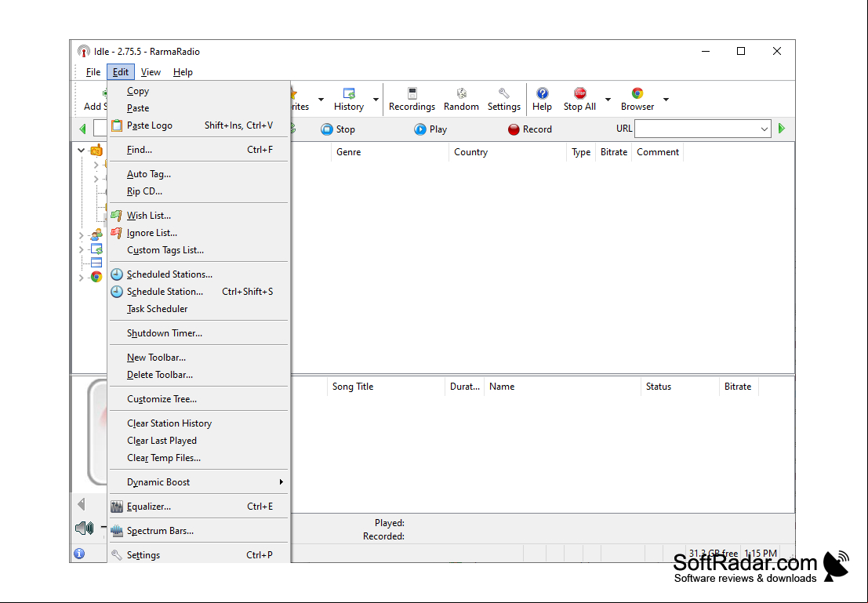This screenshot has height=603, width=868.
Task: Open Custom Tags List... menu entry
Action: (199, 249)
